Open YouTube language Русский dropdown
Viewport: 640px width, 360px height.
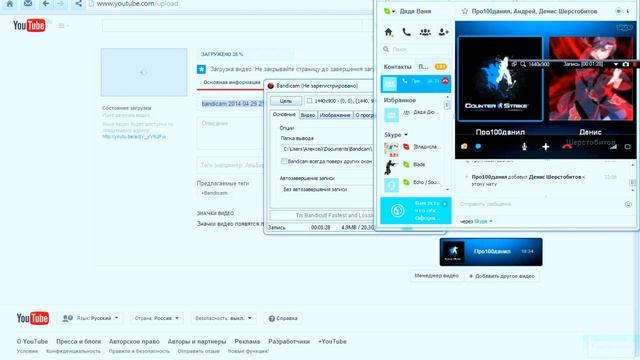91,318
